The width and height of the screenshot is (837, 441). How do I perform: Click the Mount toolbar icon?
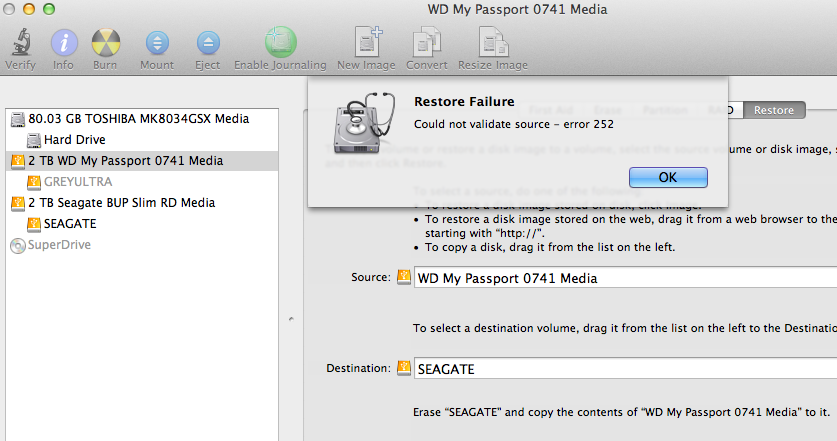click(157, 43)
